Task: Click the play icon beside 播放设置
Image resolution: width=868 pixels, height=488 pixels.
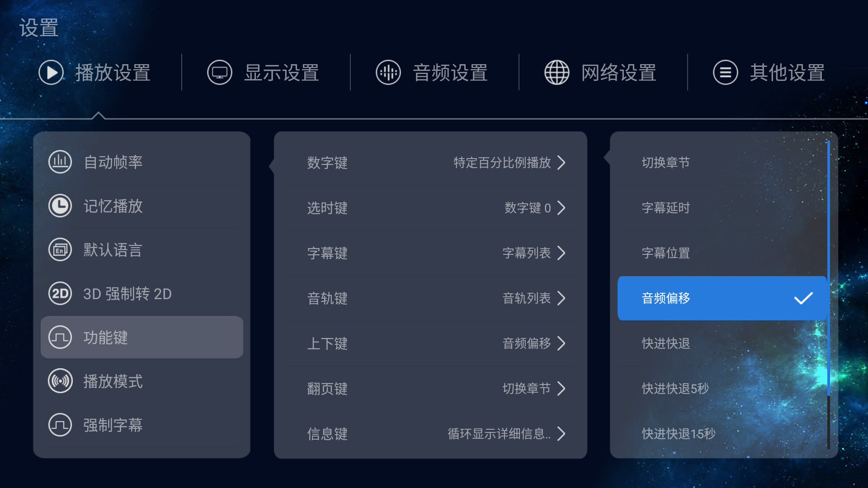Action: click(51, 72)
